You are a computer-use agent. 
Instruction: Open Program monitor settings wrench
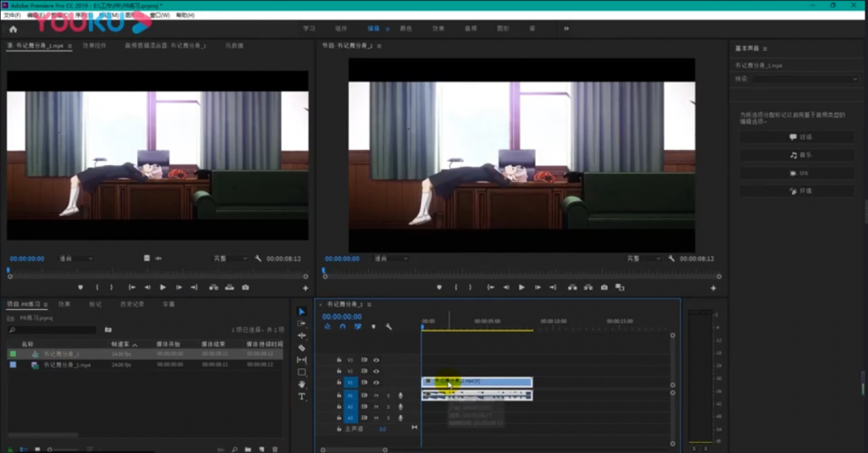[x=671, y=258]
